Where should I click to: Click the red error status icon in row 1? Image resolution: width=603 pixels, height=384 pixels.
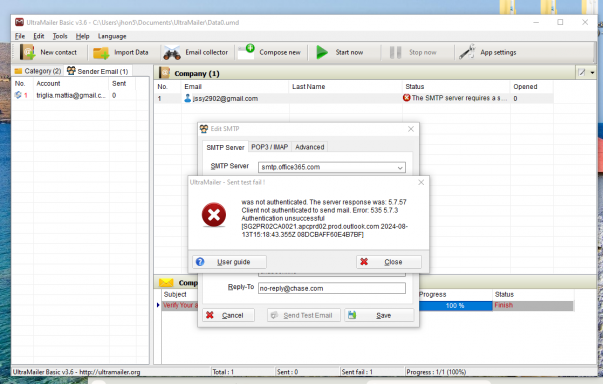(406, 98)
